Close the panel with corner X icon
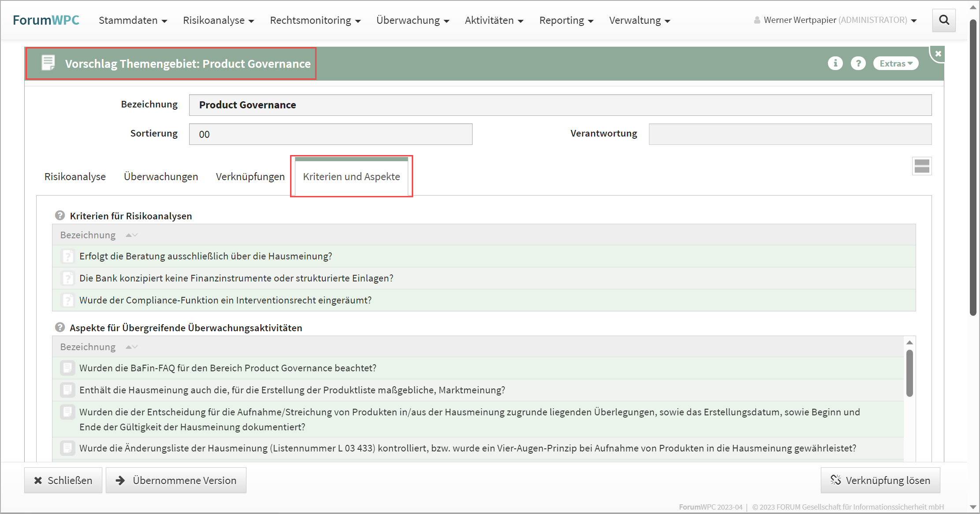This screenshot has width=980, height=514. 938,54
